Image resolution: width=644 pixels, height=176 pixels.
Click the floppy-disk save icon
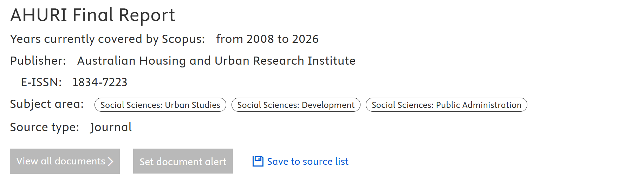click(258, 161)
